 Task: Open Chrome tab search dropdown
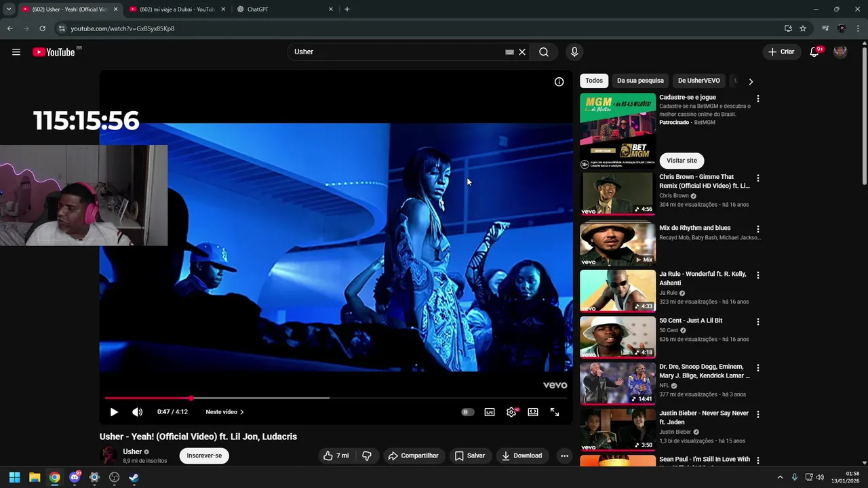(x=9, y=9)
